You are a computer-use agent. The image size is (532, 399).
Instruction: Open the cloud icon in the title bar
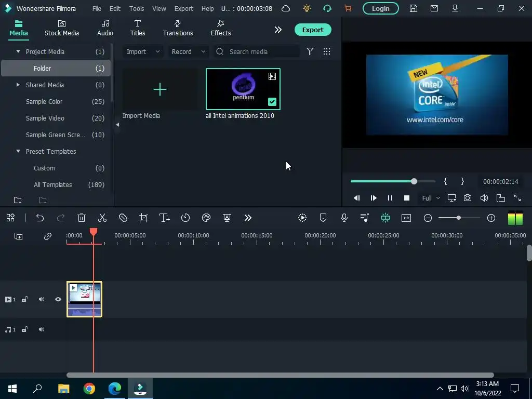pos(286,8)
